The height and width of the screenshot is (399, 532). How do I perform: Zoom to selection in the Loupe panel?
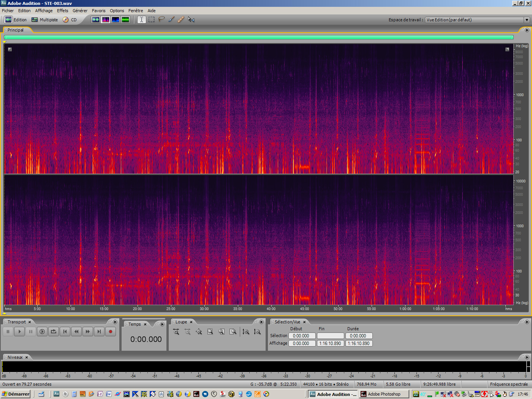pyautogui.click(x=210, y=331)
